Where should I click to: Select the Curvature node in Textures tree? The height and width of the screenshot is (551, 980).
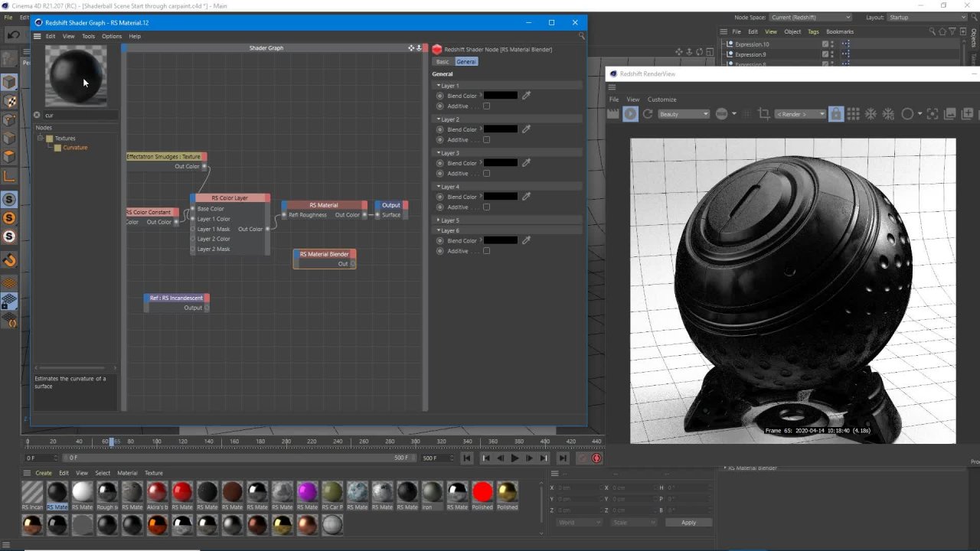click(x=75, y=148)
